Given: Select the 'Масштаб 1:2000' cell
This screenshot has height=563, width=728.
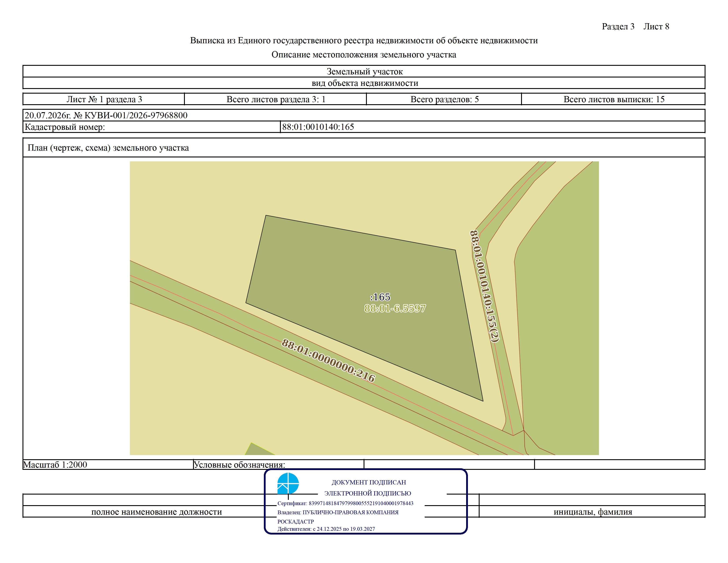Looking at the screenshot, I should pyautogui.click(x=108, y=465).
